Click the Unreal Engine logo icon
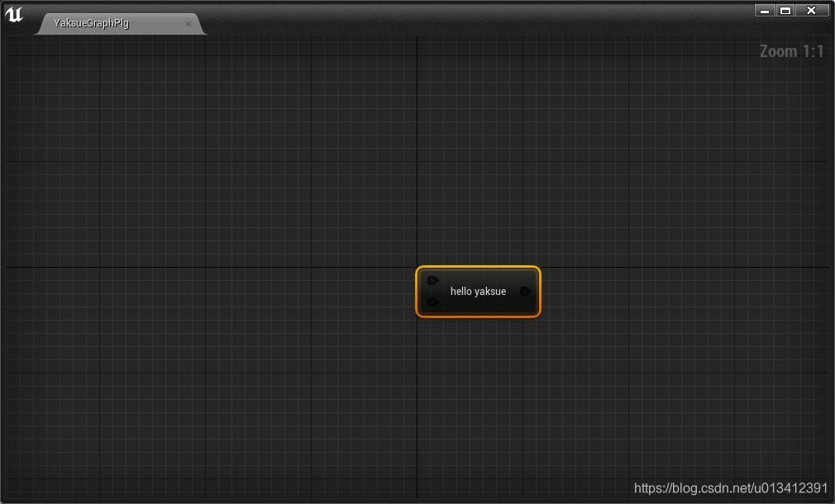Image resolution: width=835 pixels, height=504 pixels. pyautogui.click(x=13, y=14)
